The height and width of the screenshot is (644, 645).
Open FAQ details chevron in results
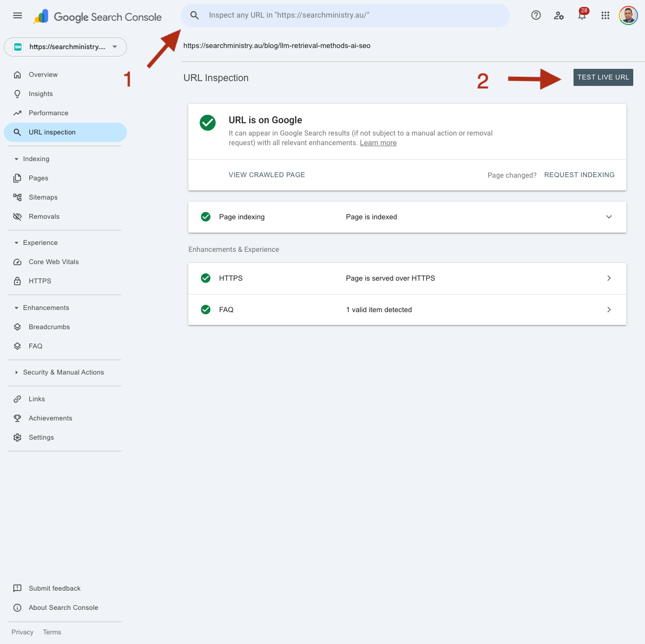click(609, 310)
